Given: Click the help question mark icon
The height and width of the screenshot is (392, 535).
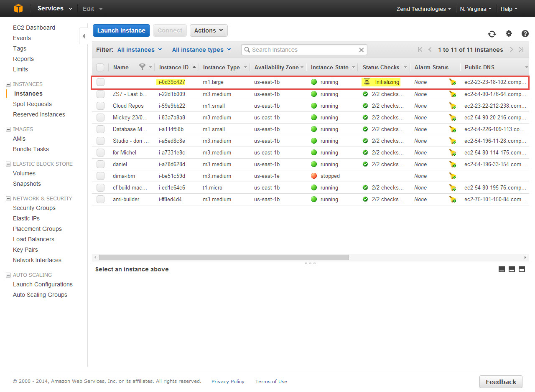Looking at the screenshot, I should tap(525, 34).
